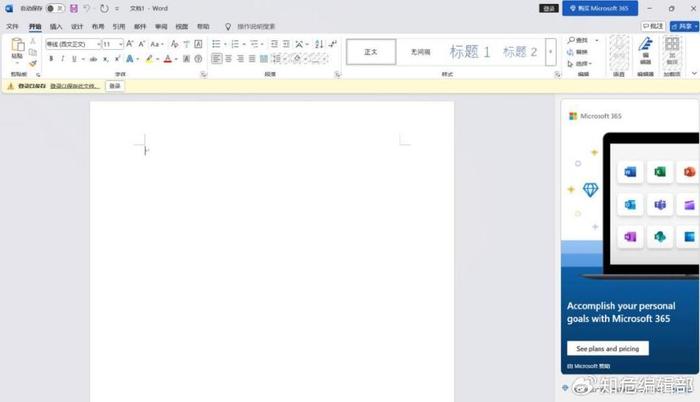Click the Buy Microsoft 365 button

pyautogui.click(x=600, y=8)
